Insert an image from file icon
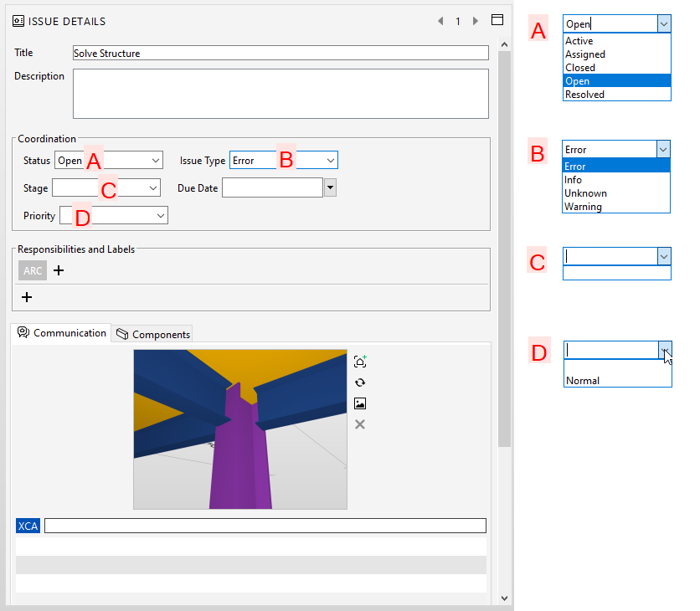Image resolution: width=700 pixels, height=611 pixels. (360, 403)
